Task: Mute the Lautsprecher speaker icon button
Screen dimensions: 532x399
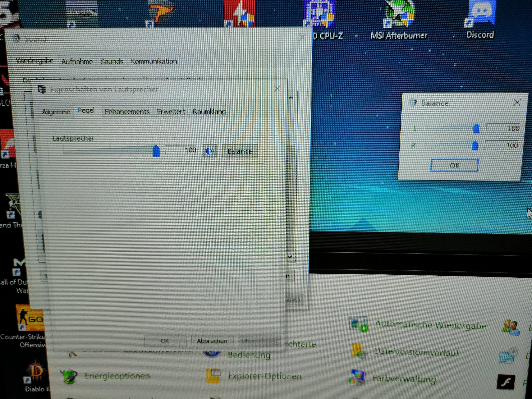Action: tap(210, 151)
